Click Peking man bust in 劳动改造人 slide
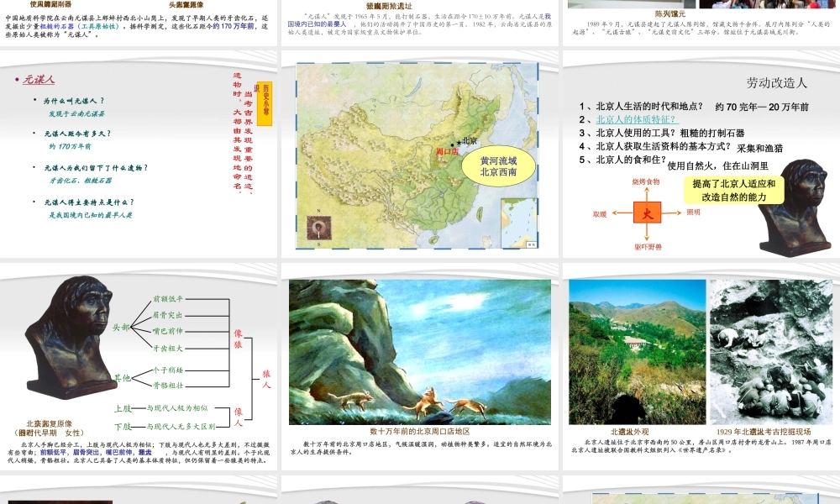The height and width of the screenshot is (504, 840). coord(795,207)
